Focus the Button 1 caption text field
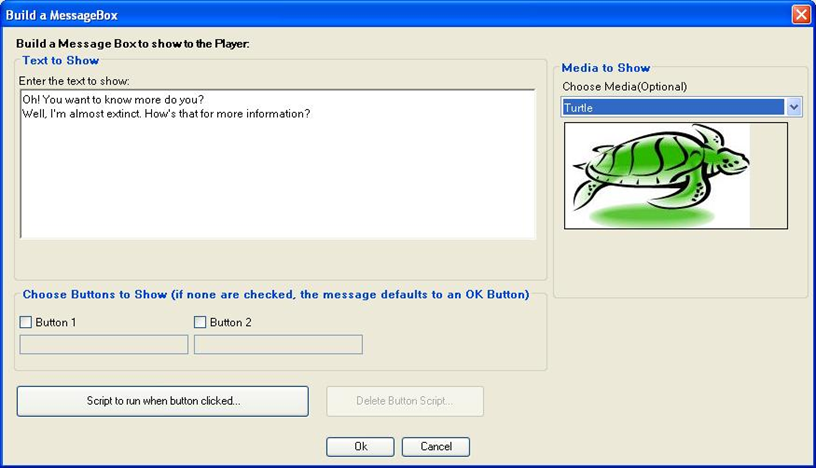Viewport: 817px width, 469px height. (x=104, y=344)
